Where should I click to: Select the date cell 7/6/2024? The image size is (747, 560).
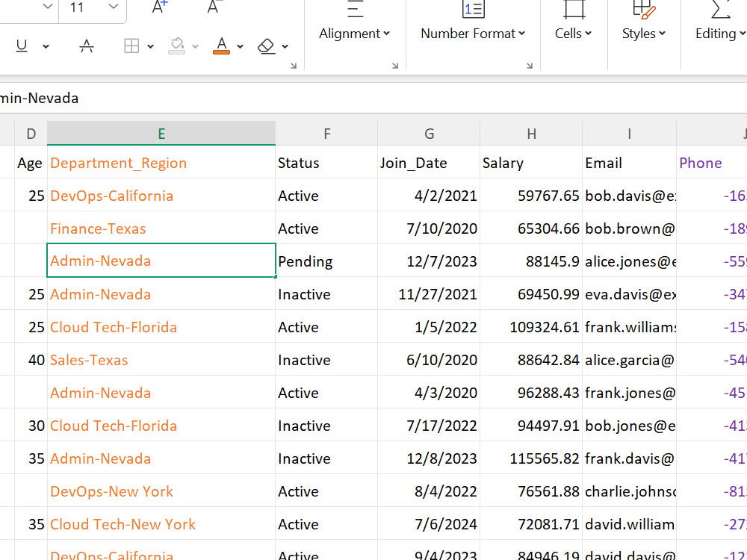click(430, 524)
